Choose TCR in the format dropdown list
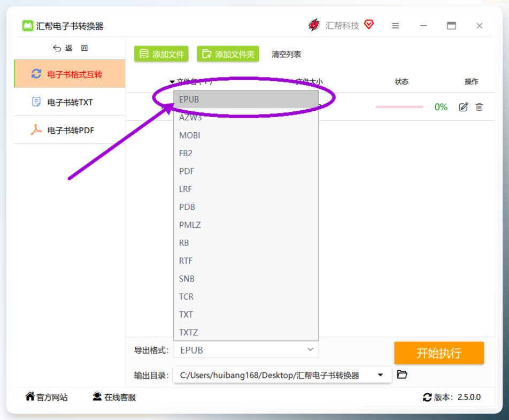Viewport: 509px width, 420px height. (246, 296)
